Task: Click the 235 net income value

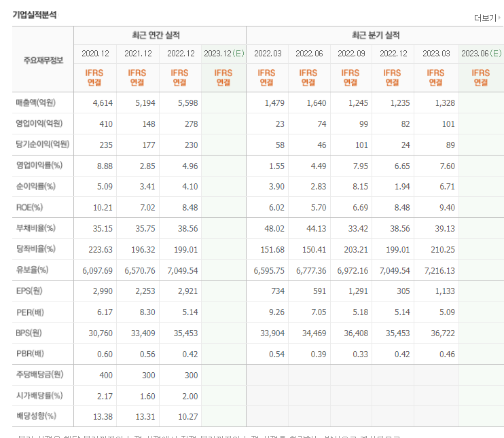Action: [106, 145]
